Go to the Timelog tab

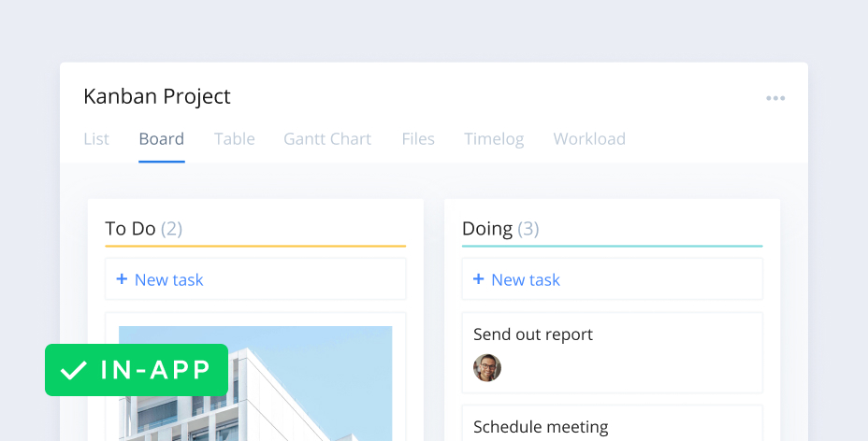tap(494, 139)
